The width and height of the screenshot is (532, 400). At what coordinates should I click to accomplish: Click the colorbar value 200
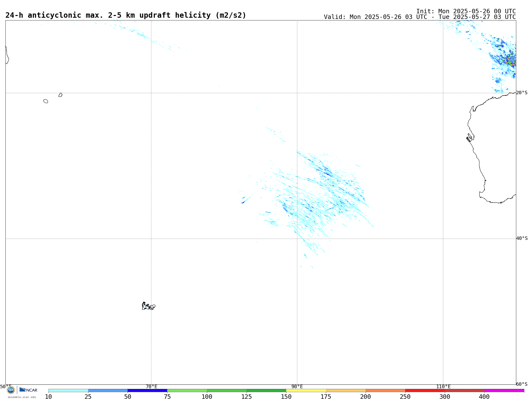tap(366, 397)
